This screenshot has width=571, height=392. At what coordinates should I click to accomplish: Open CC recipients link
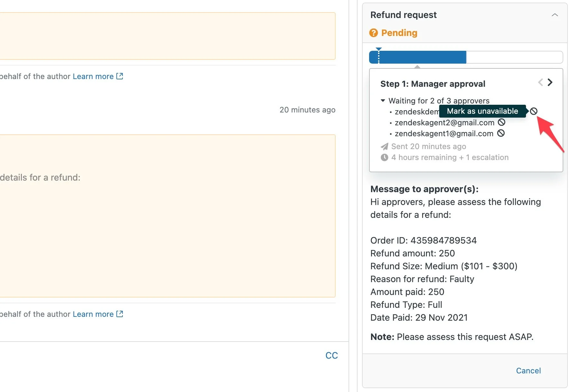[331, 355]
